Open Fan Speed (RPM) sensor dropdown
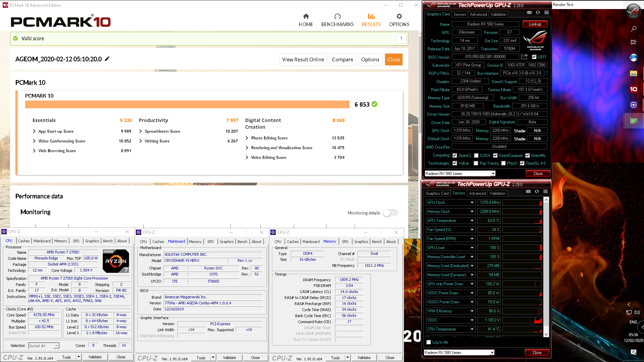 tap(472, 239)
